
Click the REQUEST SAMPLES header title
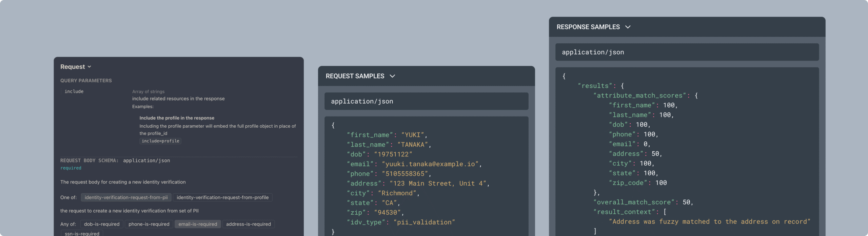click(x=355, y=76)
